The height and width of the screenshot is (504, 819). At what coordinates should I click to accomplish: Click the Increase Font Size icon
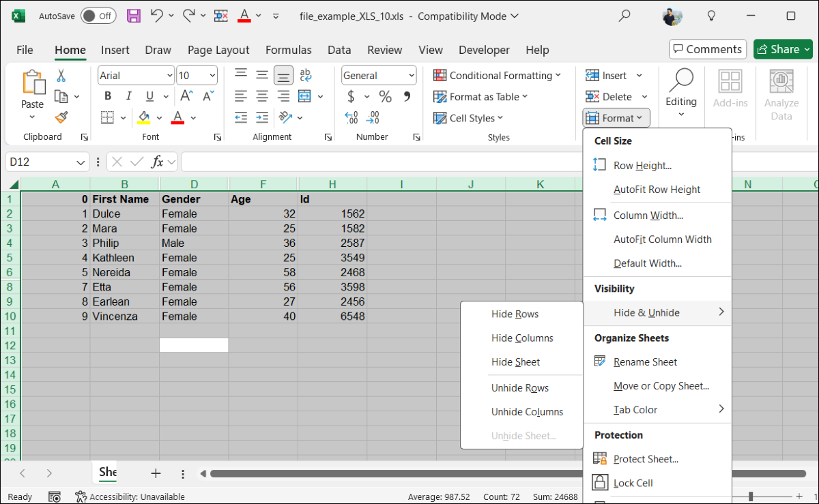tap(186, 96)
